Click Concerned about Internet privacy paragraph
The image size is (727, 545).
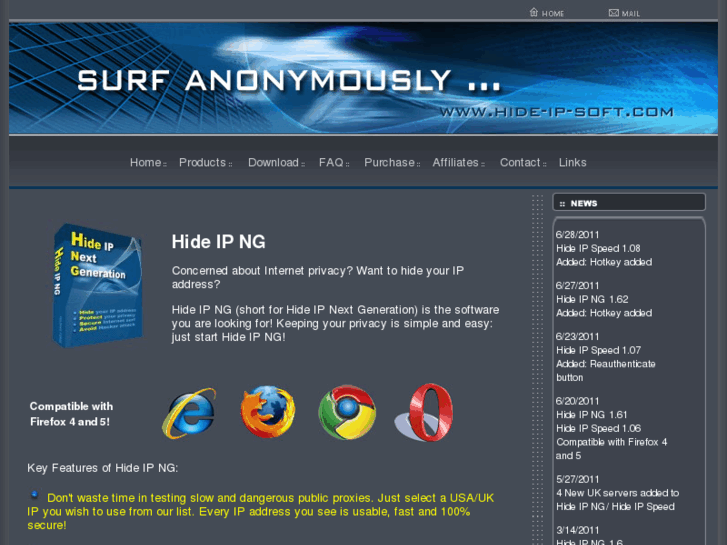click(318, 277)
